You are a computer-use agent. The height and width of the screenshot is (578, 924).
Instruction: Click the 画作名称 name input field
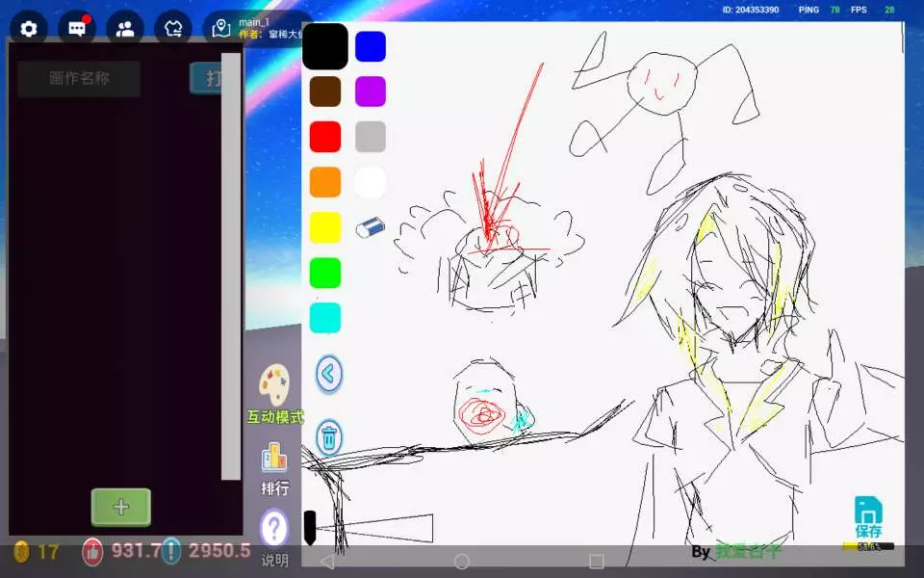(79, 78)
